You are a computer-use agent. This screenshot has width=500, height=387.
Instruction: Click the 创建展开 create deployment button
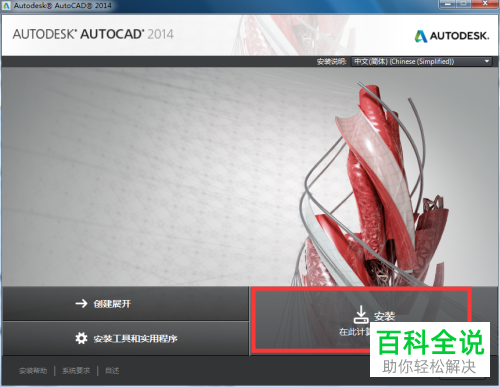click(x=126, y=304)
